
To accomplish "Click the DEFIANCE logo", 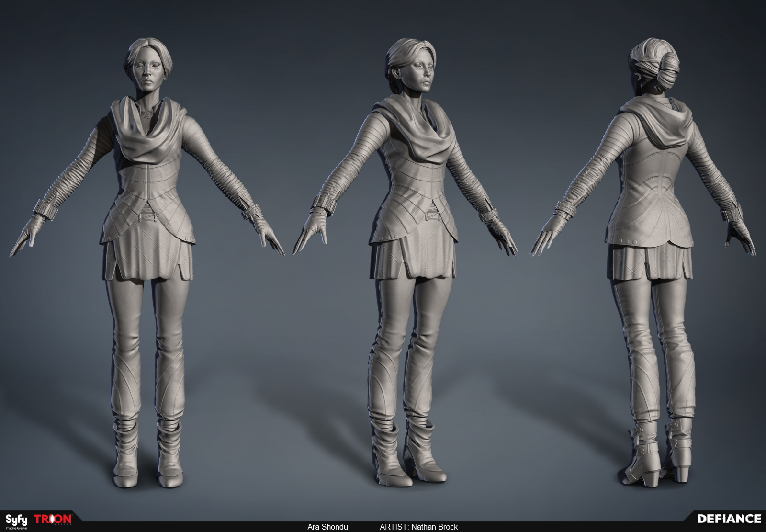I will click(x=729, y=519).
